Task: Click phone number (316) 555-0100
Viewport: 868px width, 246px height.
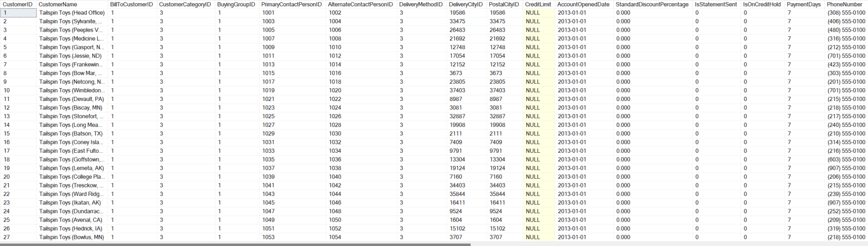Action: click(846, 39)
